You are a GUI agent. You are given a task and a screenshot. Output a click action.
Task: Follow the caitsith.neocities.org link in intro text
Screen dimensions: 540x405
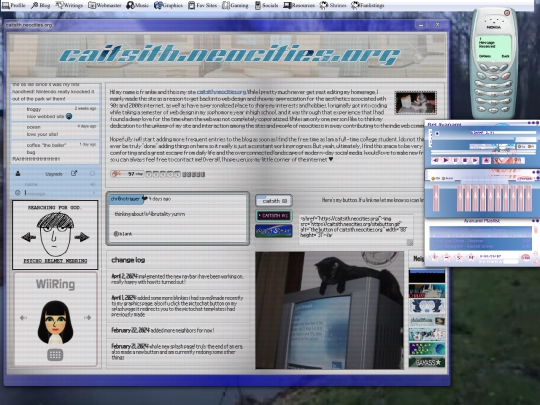[221, 92]
